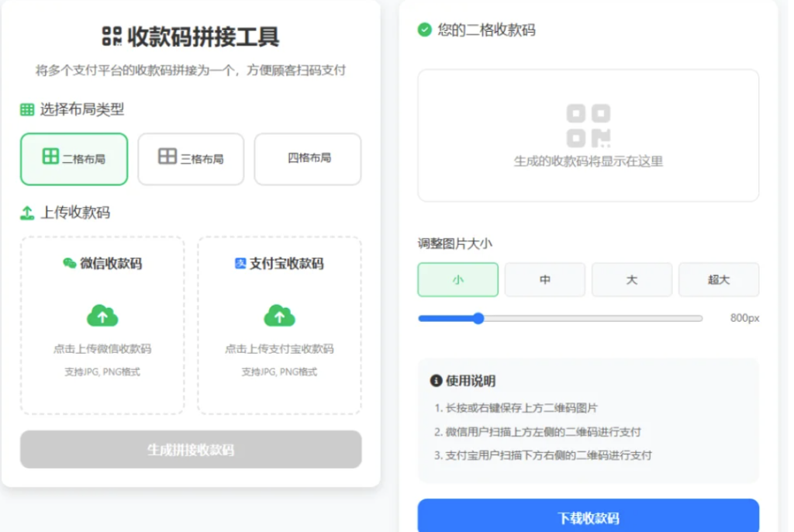Choose the 中 image size
794x532 pixels.
(545, 280)
